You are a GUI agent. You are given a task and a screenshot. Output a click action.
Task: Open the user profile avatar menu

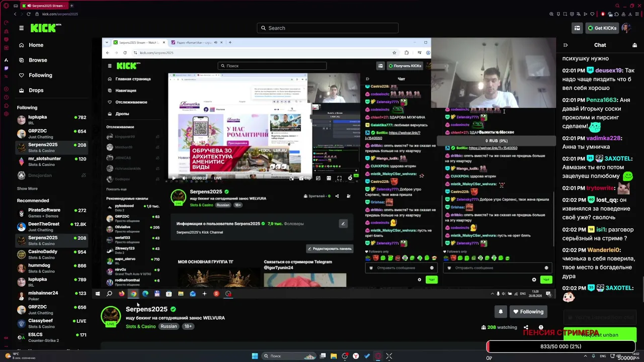pyautogui.click(x=626, y=28)
